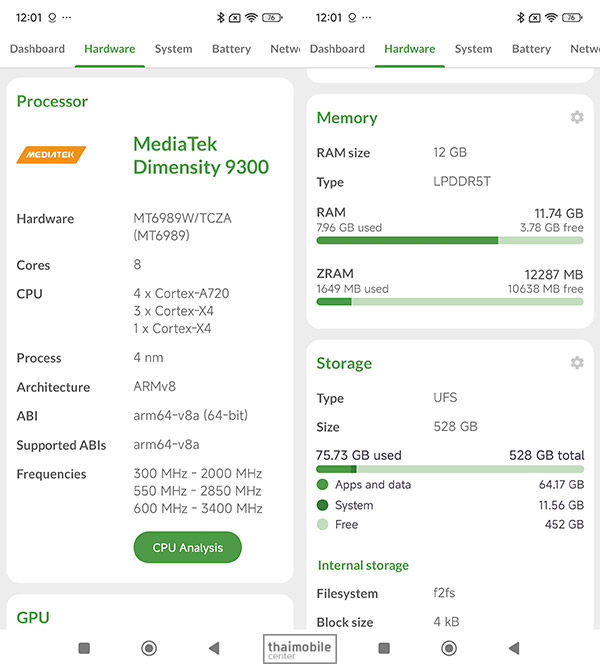This screenshot has width=600, height=667.
Task: Tap 452 GB free value
Action: 564,524
